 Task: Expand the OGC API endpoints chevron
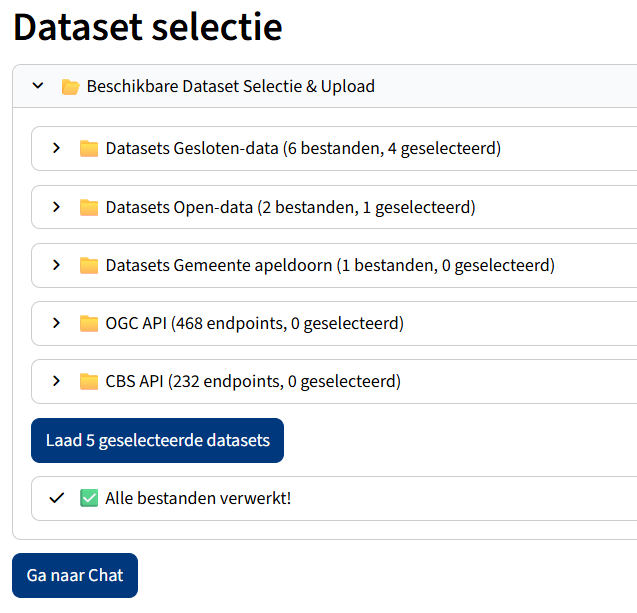pyautogui.click(x=57, y=323)
